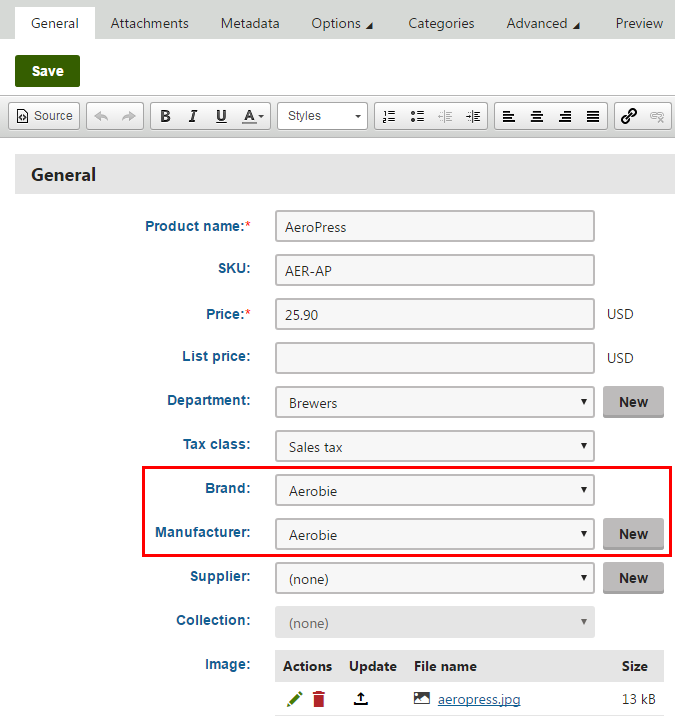675x725 pixels.
Task: Delete the aeropress.jpg image with trash icon
Action: (x=319, y=699)
